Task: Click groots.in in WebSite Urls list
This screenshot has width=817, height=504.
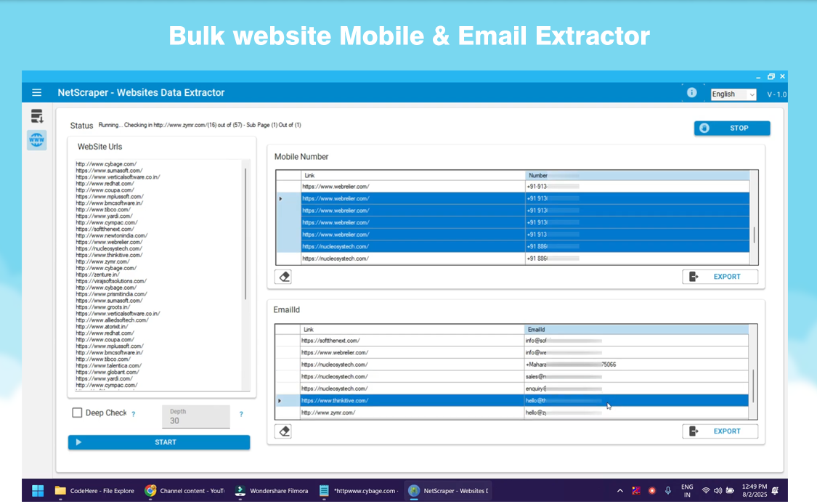Action: (x=102, y=307)
